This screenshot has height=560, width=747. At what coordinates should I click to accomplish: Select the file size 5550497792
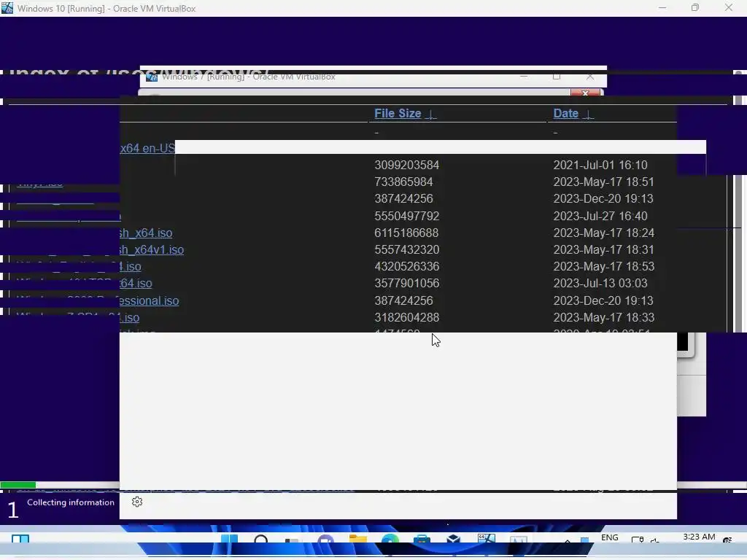click(x=407, y=216)
